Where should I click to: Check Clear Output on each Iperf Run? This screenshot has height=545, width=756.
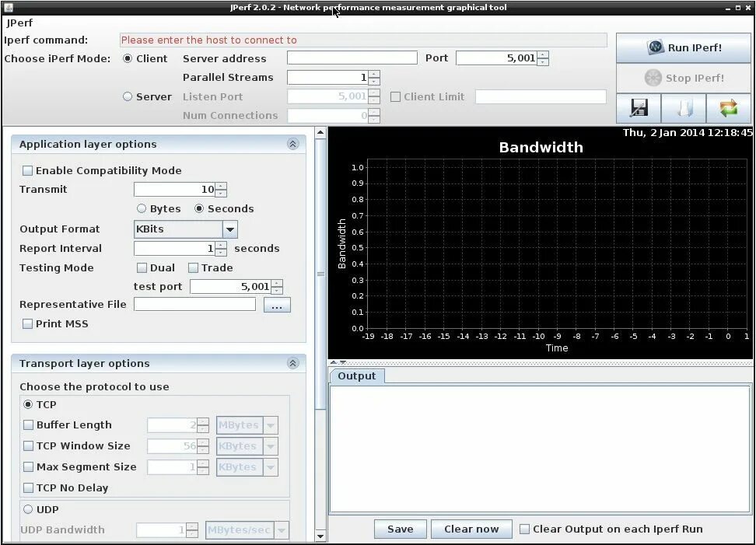click(x=524, y=529)
